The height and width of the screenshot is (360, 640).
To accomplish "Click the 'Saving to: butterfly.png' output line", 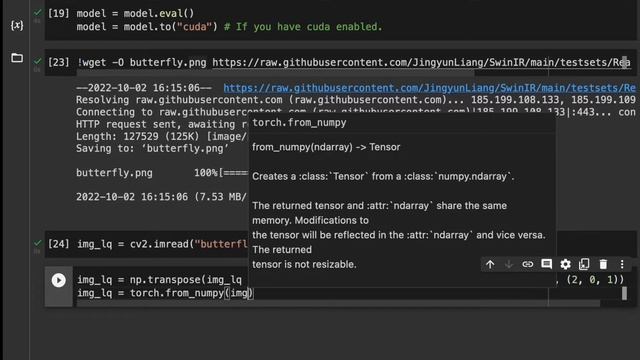I will 152,149.
